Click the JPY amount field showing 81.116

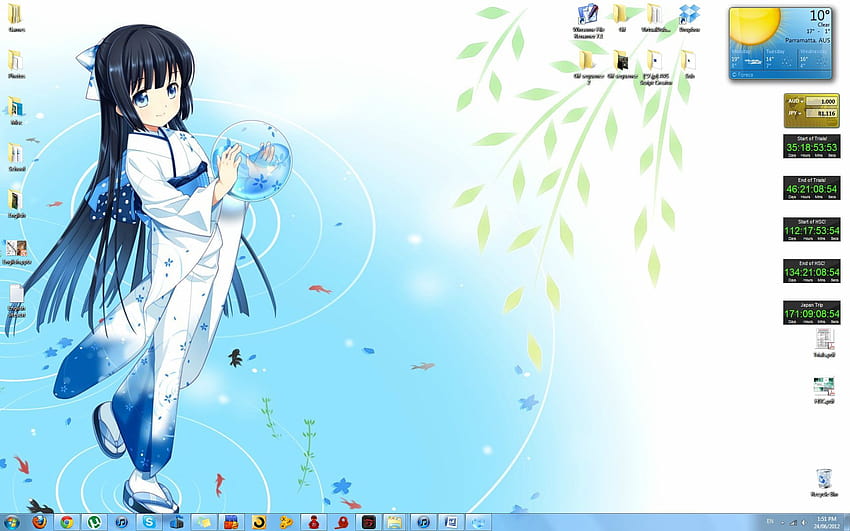pyautogui.click(x=821, y=113)
